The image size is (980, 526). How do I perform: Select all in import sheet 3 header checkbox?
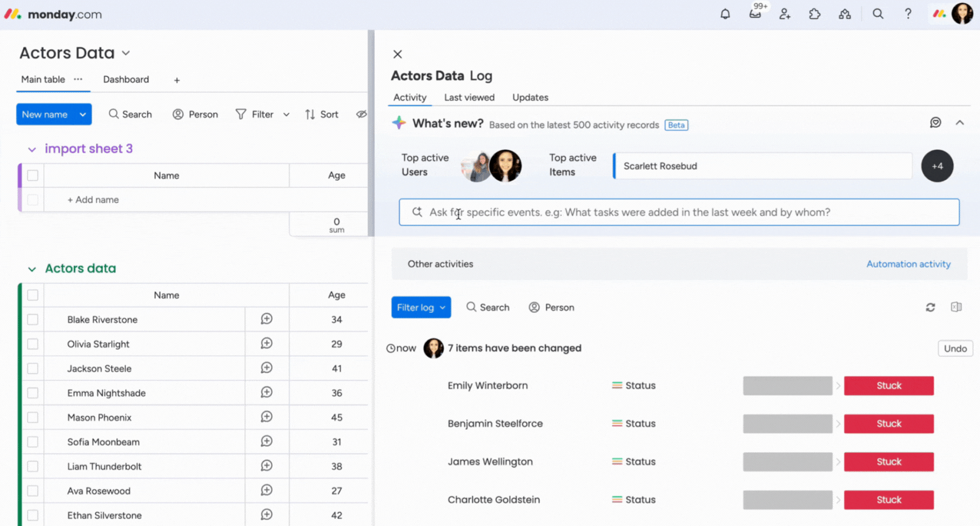coord(33,175)
